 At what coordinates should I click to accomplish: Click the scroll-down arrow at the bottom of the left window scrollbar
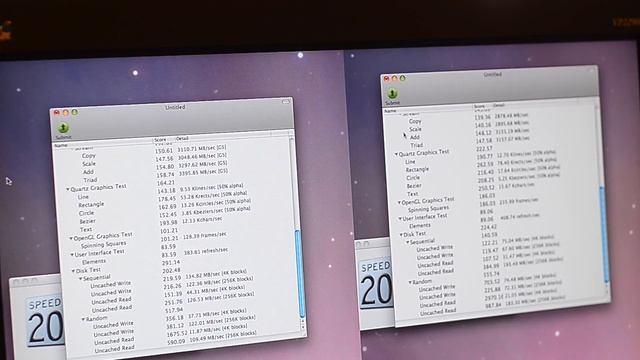tap(303, 327)
